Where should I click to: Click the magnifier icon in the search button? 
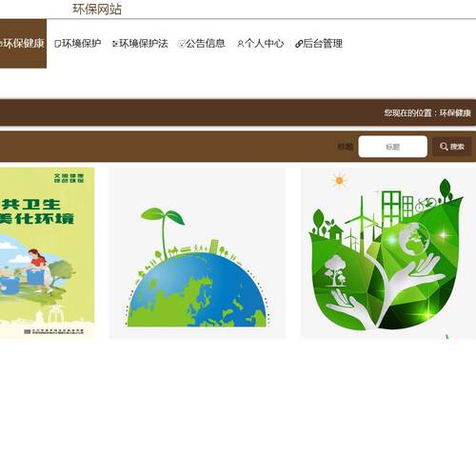[444, 147]
